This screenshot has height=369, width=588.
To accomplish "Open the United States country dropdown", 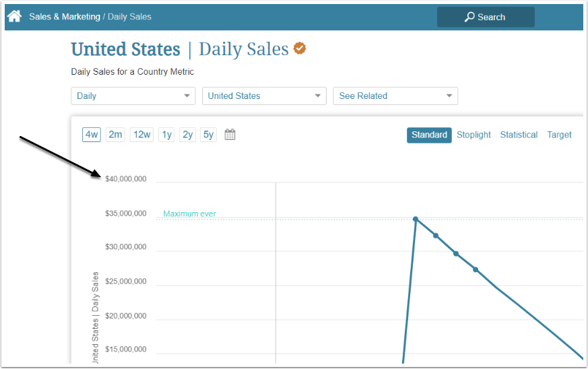I will pyautogui.click(x=264, y=96).
